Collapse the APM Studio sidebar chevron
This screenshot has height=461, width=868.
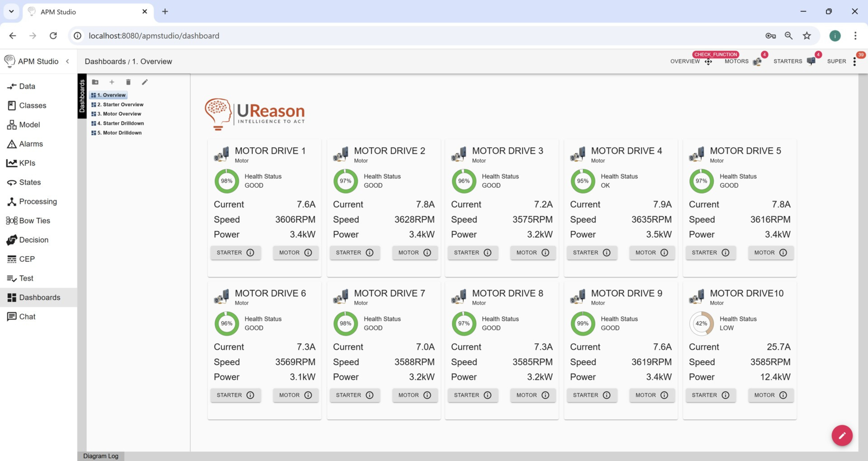(x=68, y=61)
